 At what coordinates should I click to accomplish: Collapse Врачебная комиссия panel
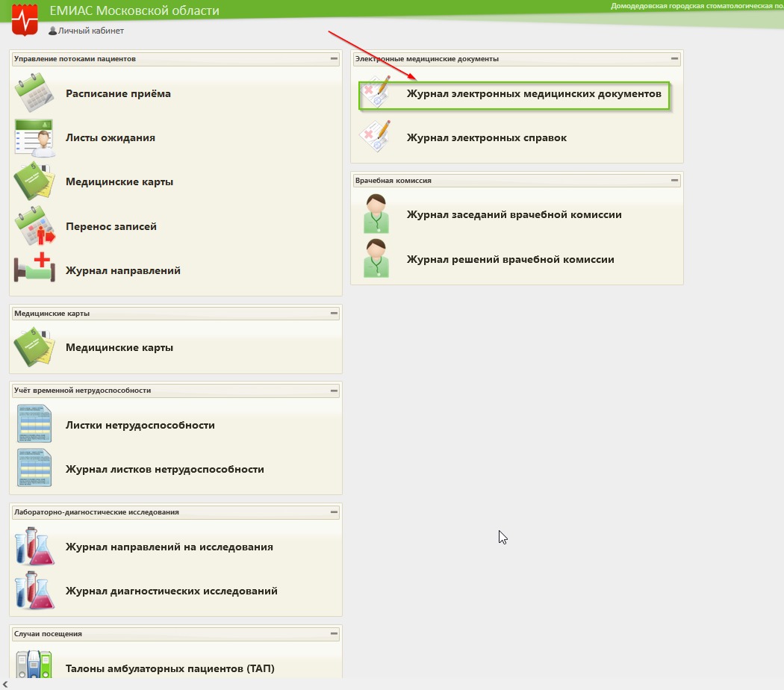674,180
